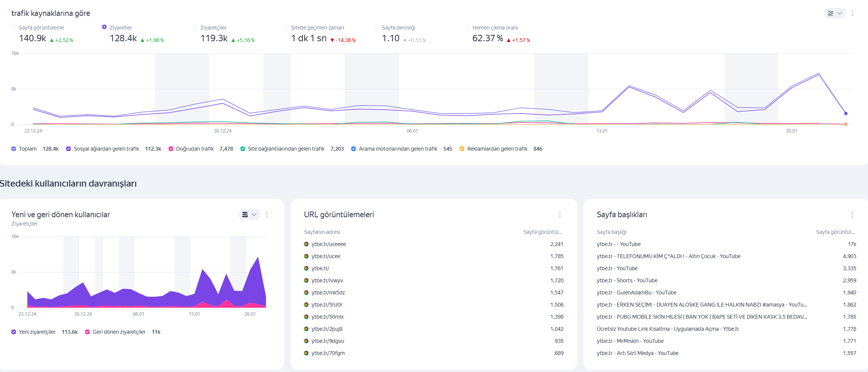Screen dimensions: 868x372
Task: Select Ziyaretçiler metric radio button
Action: (195, 27)
